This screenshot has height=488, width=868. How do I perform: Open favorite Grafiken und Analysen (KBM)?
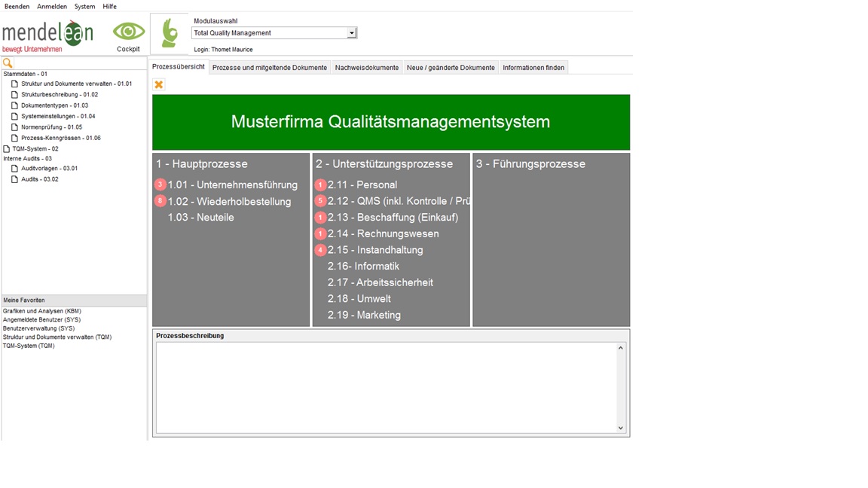click(x=42, y=311)
